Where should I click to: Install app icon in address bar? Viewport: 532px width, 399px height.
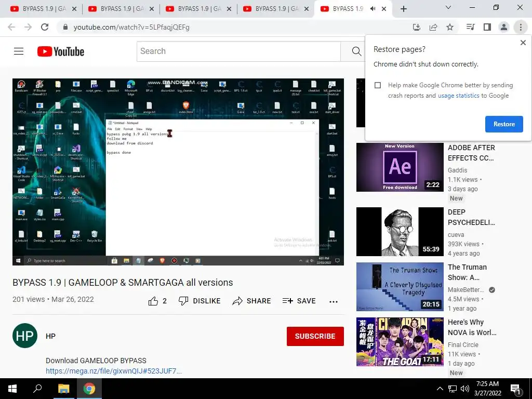[417, 27]
